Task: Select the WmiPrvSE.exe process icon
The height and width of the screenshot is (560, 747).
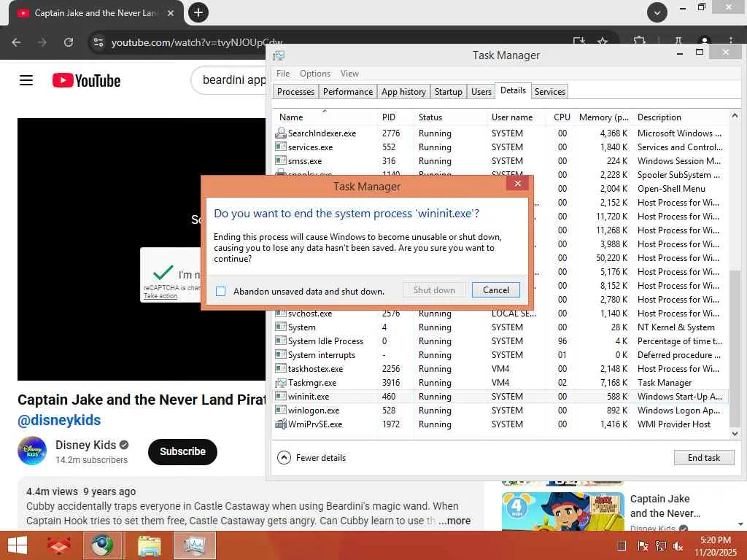Action: [x=281, y=424]
